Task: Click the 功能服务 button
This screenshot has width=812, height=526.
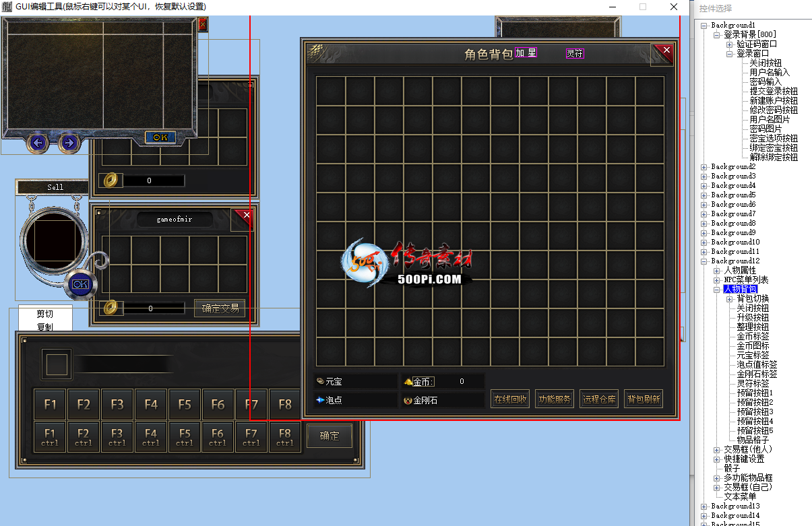Action: (x=555, y=399)
